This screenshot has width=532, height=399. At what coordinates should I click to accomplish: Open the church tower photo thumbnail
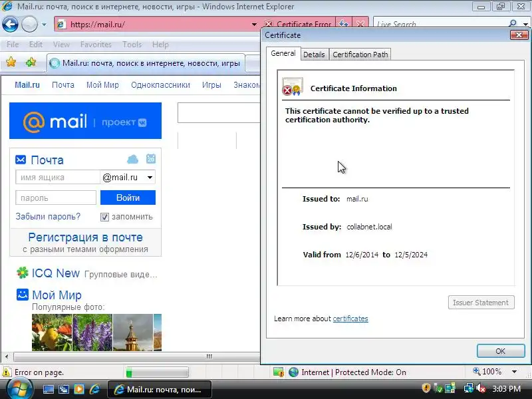tap(132, 332)
